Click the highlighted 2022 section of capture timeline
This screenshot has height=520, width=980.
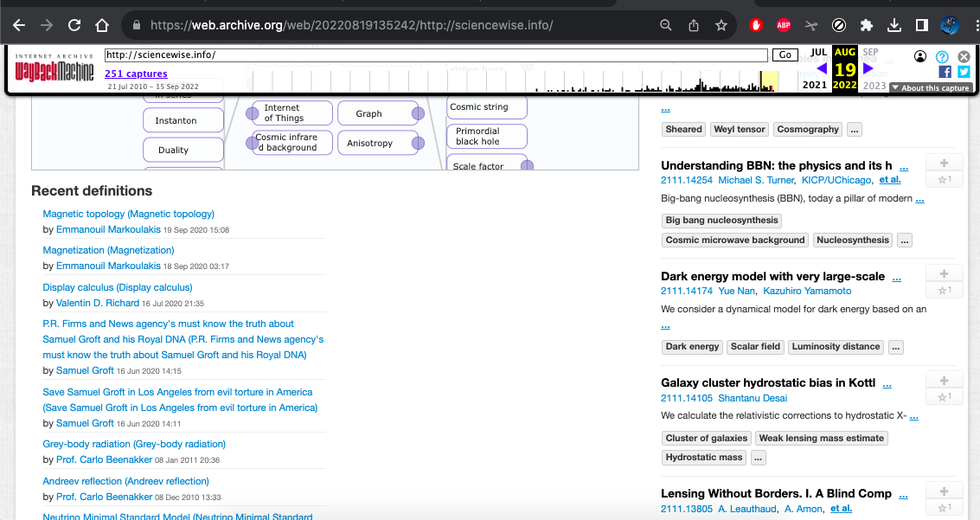(x=768, y=81)
